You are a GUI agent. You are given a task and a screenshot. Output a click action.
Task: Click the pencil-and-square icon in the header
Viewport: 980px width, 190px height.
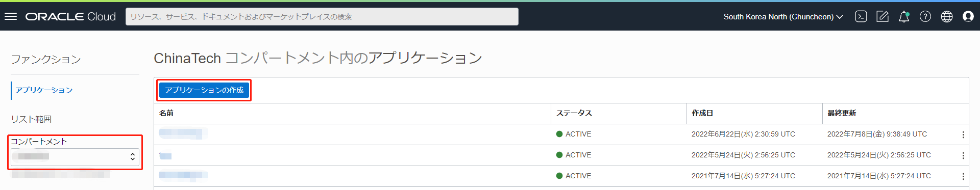[x=883, y=16]
